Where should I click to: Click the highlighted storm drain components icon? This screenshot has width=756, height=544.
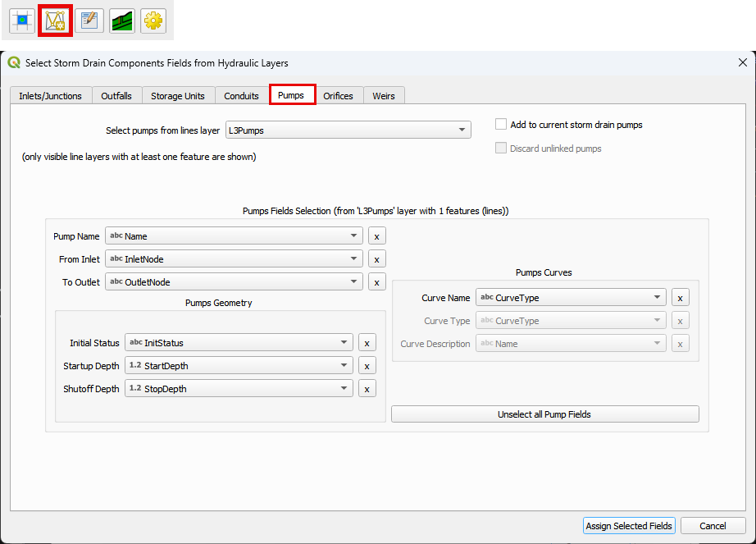(x=55, y=21)
